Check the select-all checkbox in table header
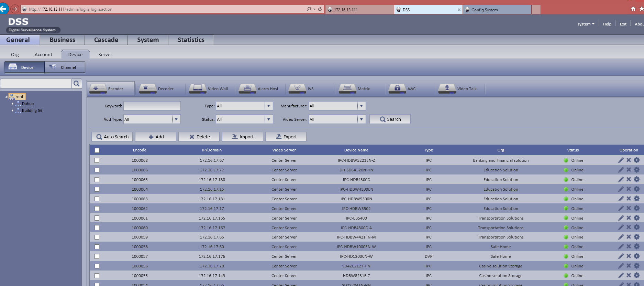This screenshot has width=644, height=286. (97, 150)
